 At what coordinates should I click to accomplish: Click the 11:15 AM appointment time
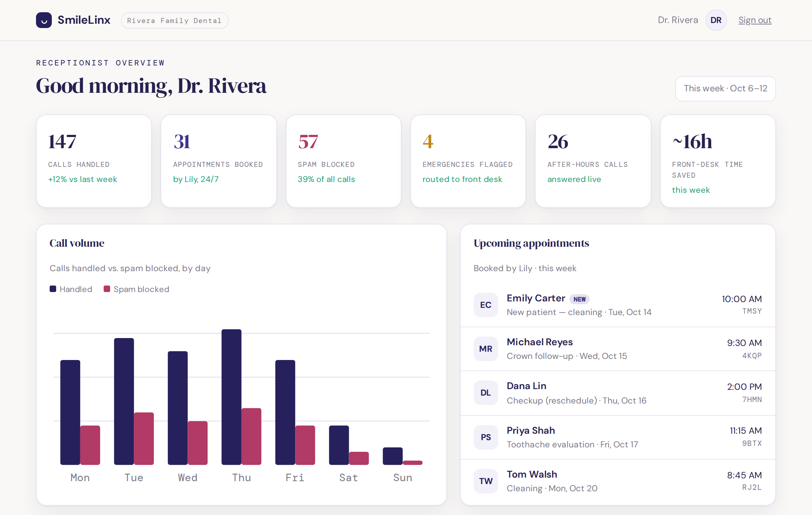pyautogui.click(x=746, y=430)
